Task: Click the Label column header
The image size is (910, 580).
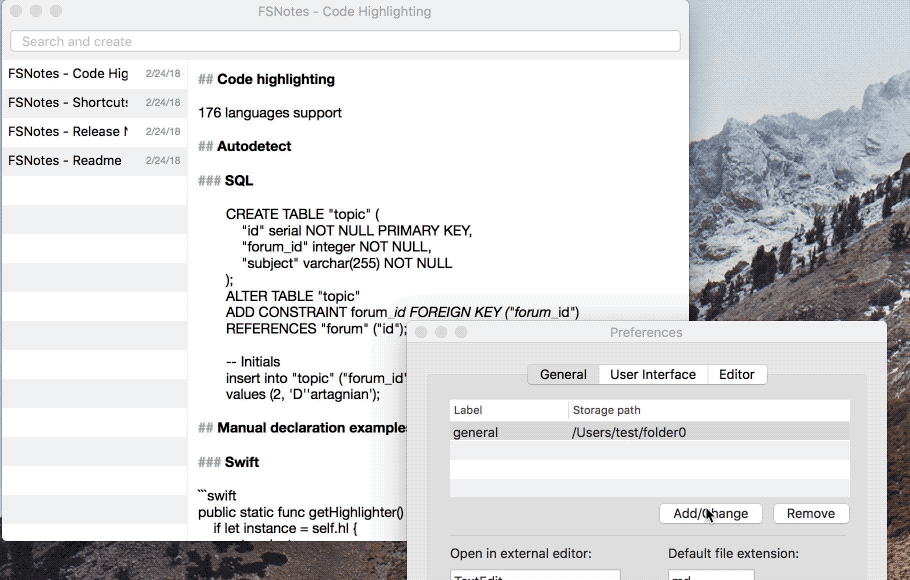Action: (x=508, y=410)
